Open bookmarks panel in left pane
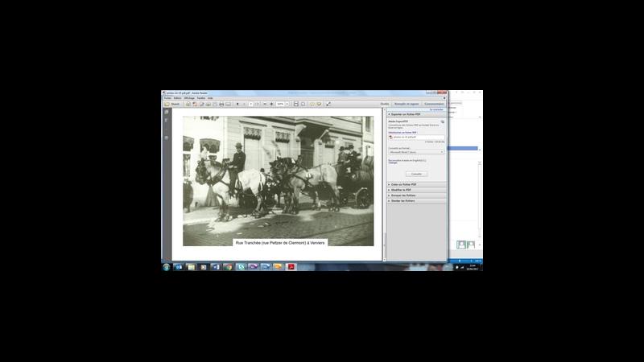 pyautogui.click(x=167, y=120)
